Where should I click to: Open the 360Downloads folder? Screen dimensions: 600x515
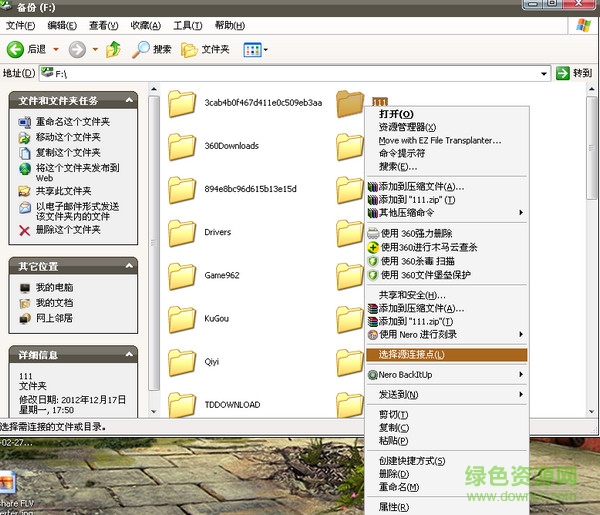click(182, 146)
